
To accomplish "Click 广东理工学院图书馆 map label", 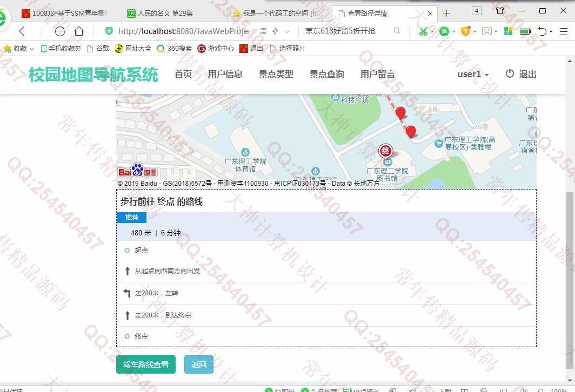I will [x=387, y=174].
